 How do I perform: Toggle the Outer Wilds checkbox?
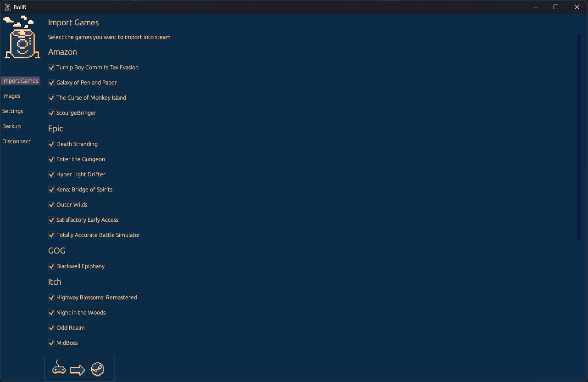(x=51, y=204)
